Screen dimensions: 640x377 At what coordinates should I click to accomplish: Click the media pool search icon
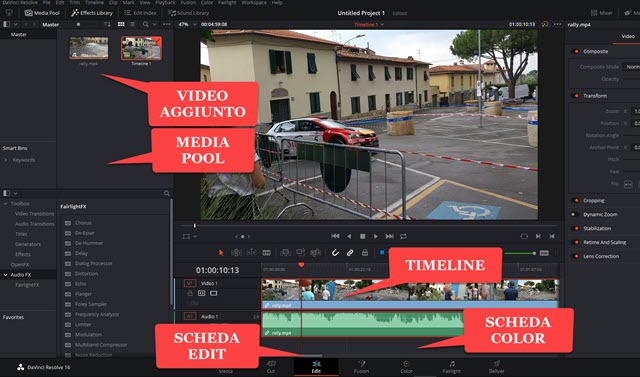pos(145,24)
